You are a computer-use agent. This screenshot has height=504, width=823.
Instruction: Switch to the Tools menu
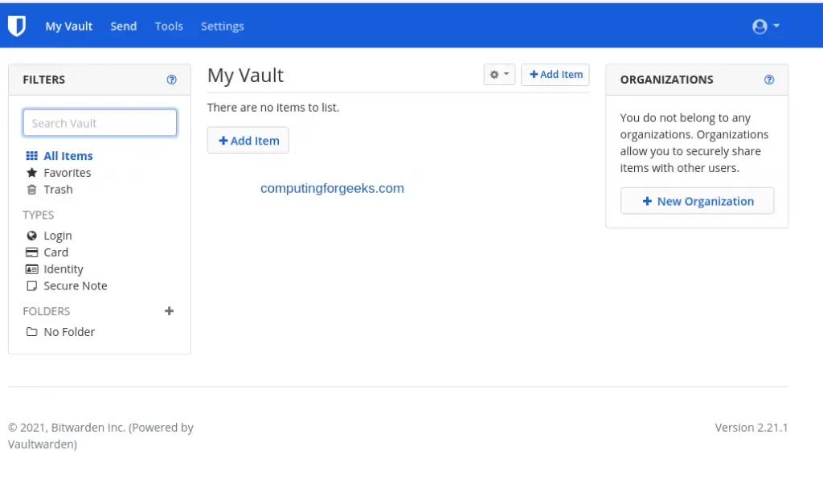[x=168, y=26]
